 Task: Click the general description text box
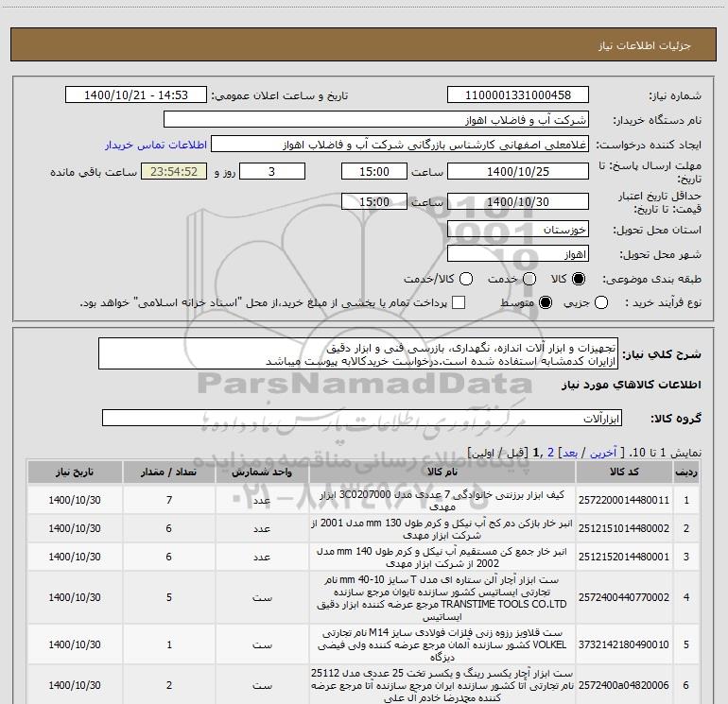click(358, 353)
